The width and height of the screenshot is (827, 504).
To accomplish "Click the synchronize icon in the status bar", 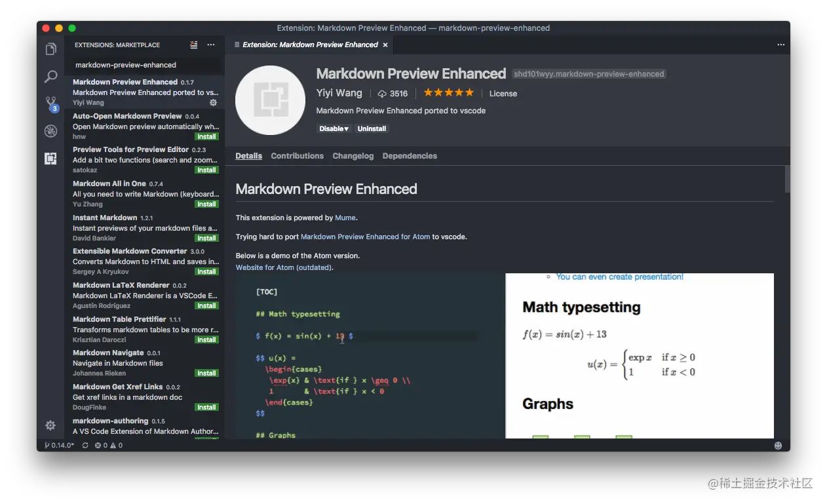I will [x=85, y=445].
